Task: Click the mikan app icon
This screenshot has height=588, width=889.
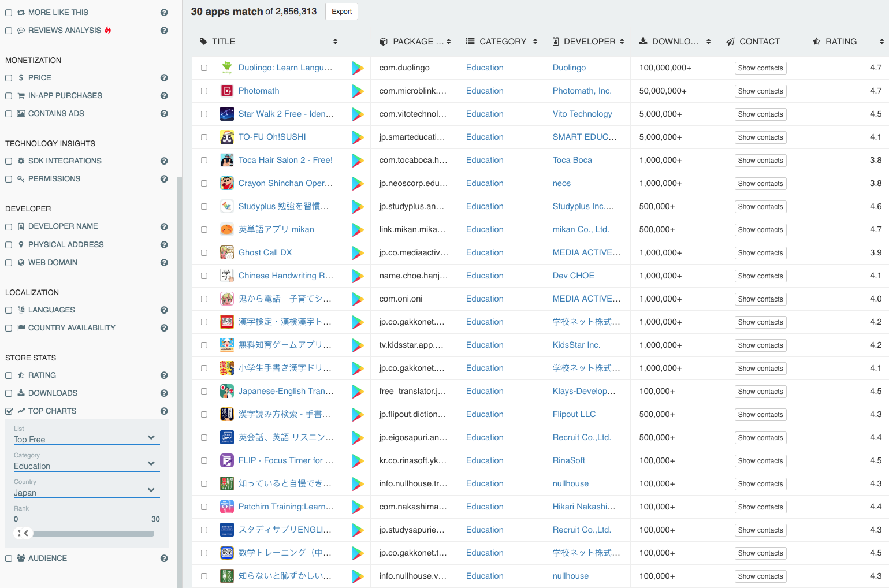Action: 227,229
